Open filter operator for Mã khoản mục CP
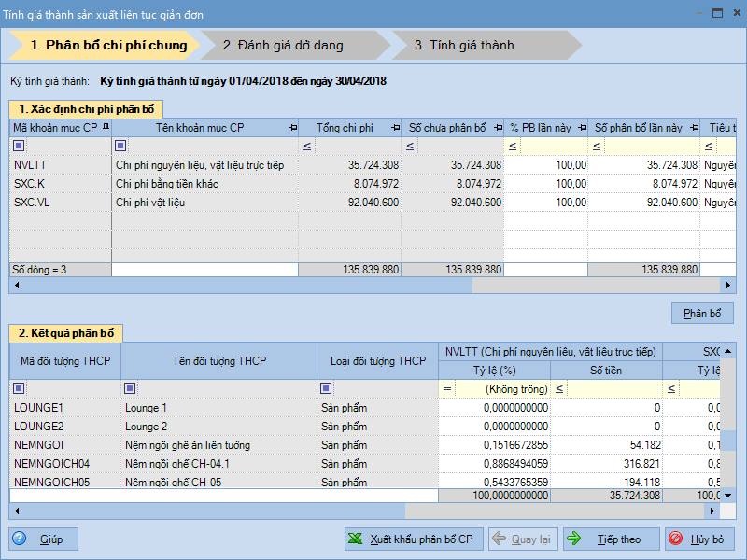The image size is (747, 560). (x=19, y=146)
